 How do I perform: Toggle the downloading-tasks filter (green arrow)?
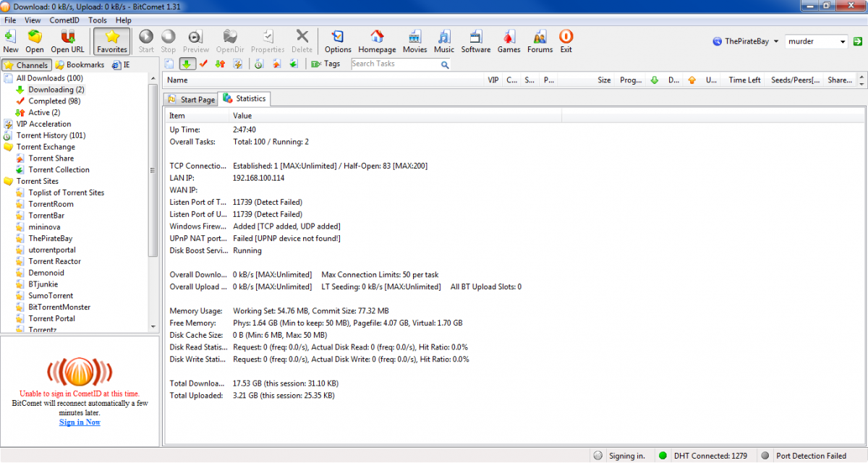pos(187,64)
